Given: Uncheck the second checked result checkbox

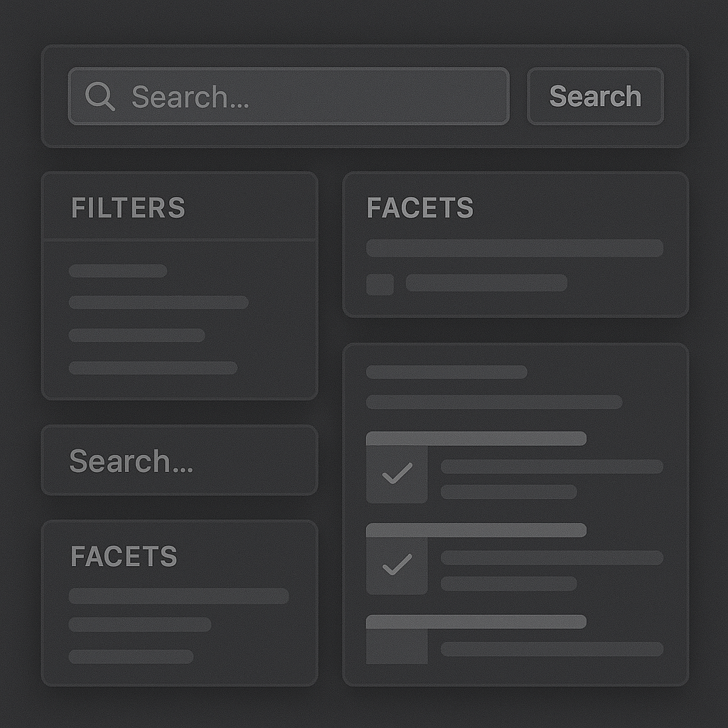Looking at the screenshot, I should coord(397,565).
